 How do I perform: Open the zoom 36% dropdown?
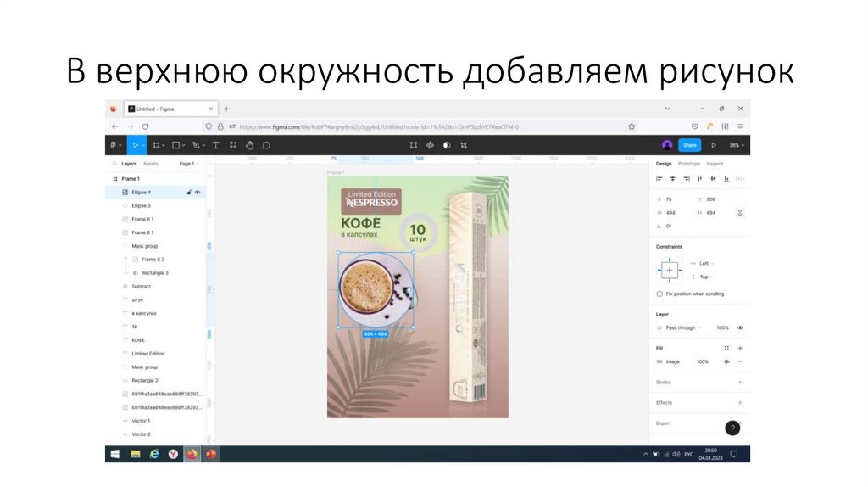pyautogui.click(x=737, y=145)
